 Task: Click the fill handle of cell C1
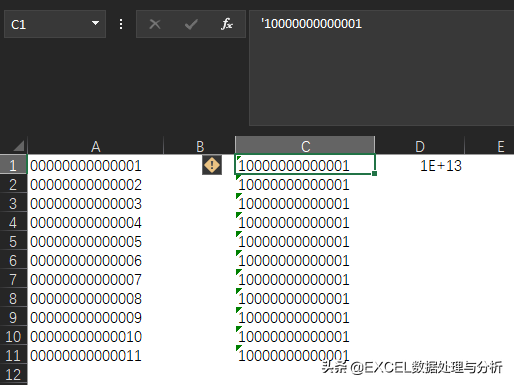374,173
